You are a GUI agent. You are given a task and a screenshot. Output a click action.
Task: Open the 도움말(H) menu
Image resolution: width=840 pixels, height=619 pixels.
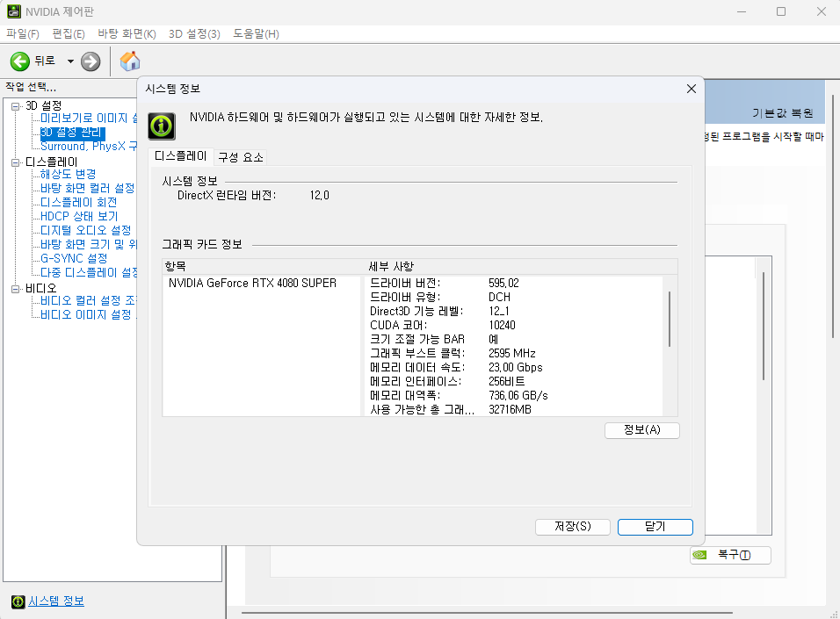(256, 33)
